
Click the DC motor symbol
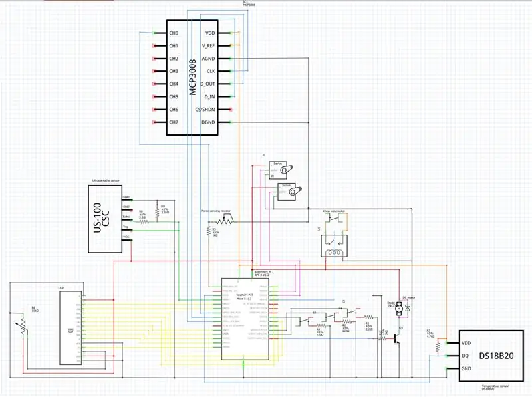pyautogui.click(x=399, y=308)
